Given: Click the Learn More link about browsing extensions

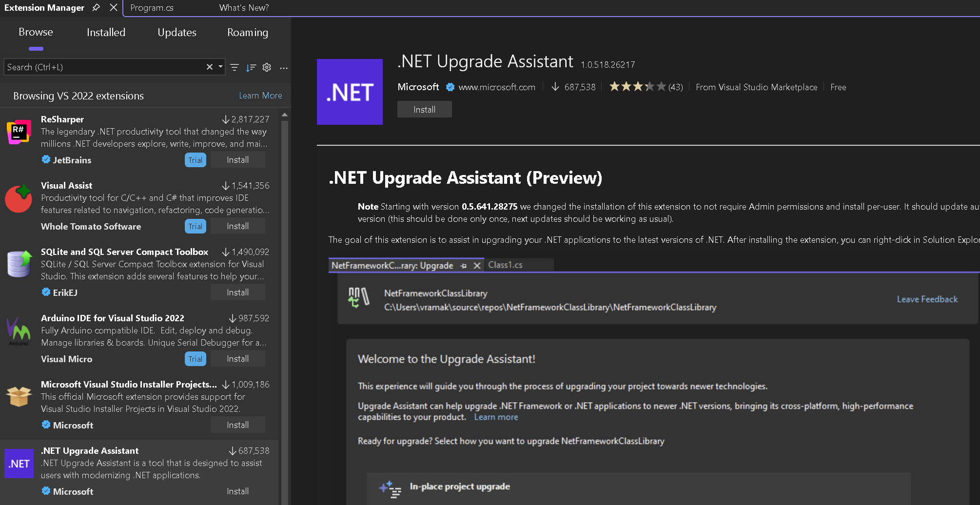Looking at the screenshot, I should point(260,96).
